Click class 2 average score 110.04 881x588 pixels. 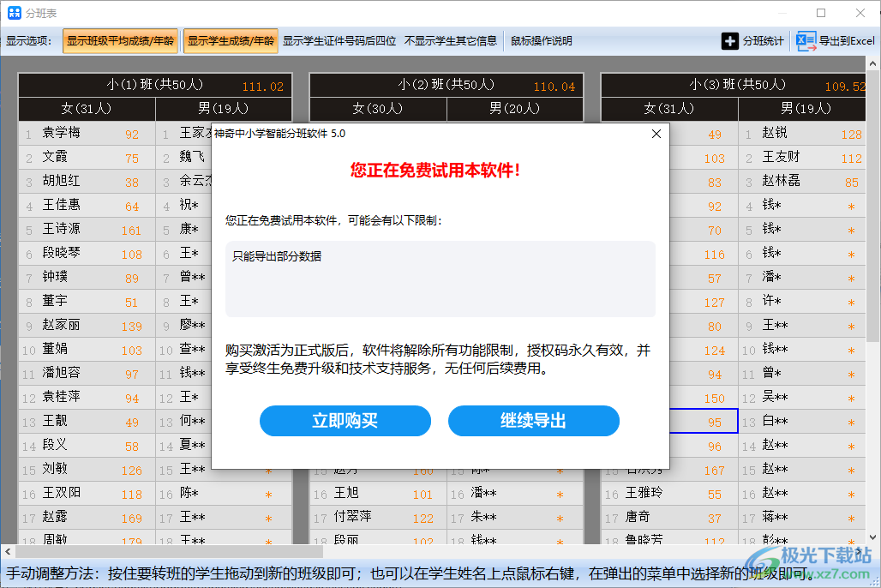coord(554,87)
